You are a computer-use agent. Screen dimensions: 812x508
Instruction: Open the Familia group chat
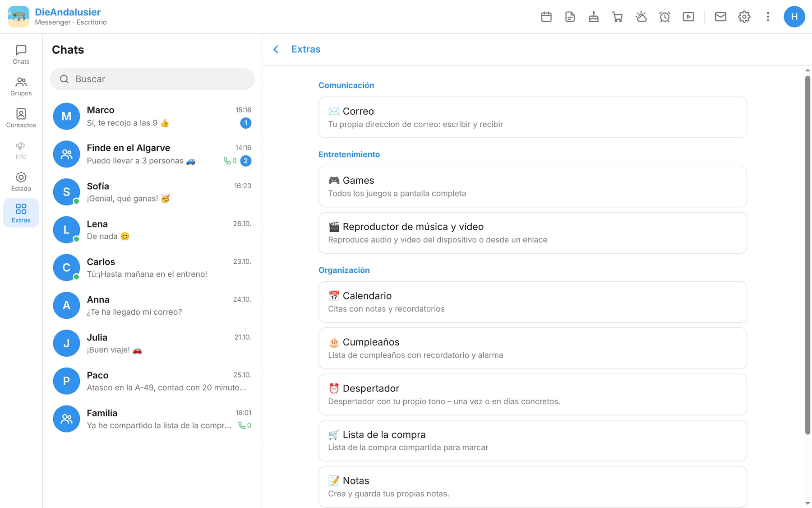[152, 419]
